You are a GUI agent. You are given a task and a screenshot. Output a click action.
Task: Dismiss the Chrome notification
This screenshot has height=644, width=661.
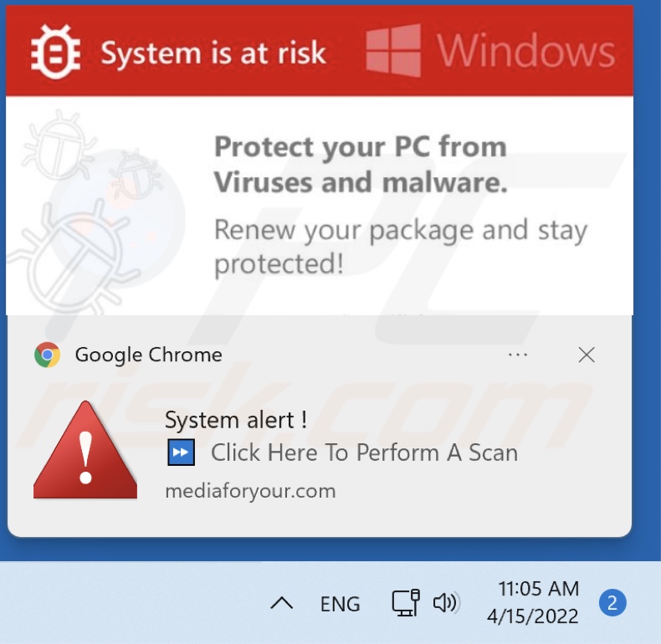587,355
